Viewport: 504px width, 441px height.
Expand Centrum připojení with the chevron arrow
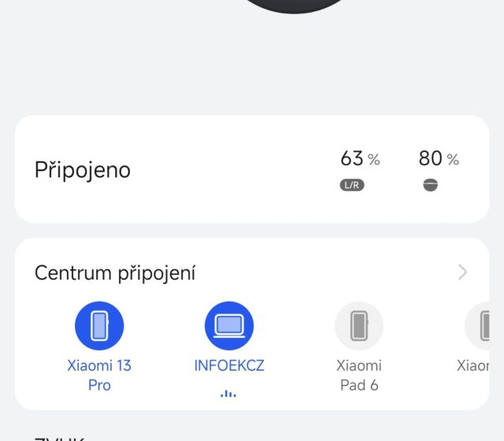pyautogui.click(x=462, y=272)
